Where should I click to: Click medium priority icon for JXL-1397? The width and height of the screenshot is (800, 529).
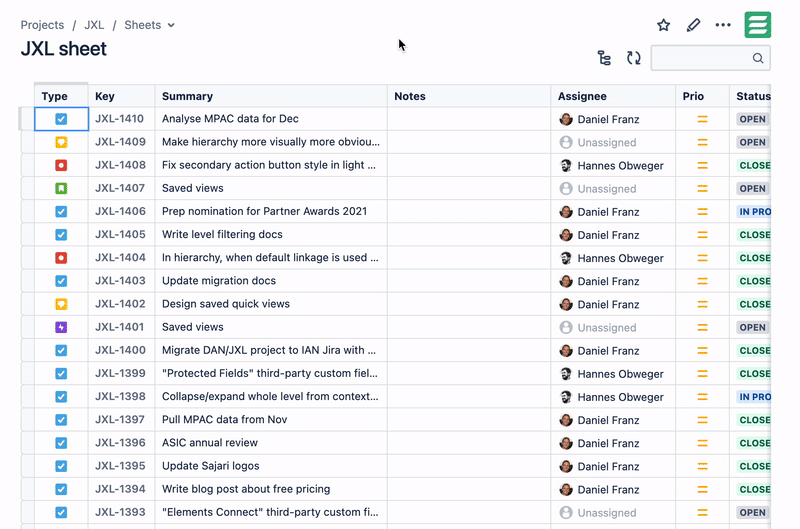coord(703,420)
